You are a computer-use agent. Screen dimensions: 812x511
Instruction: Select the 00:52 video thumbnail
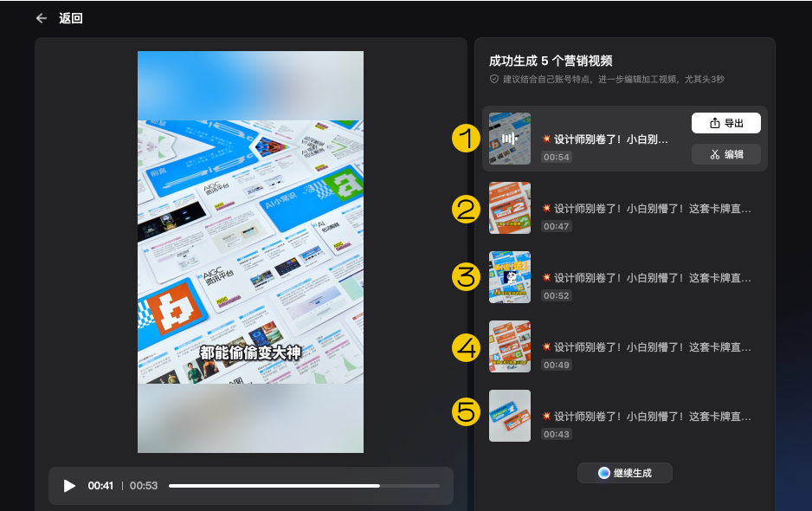point(510,277)
